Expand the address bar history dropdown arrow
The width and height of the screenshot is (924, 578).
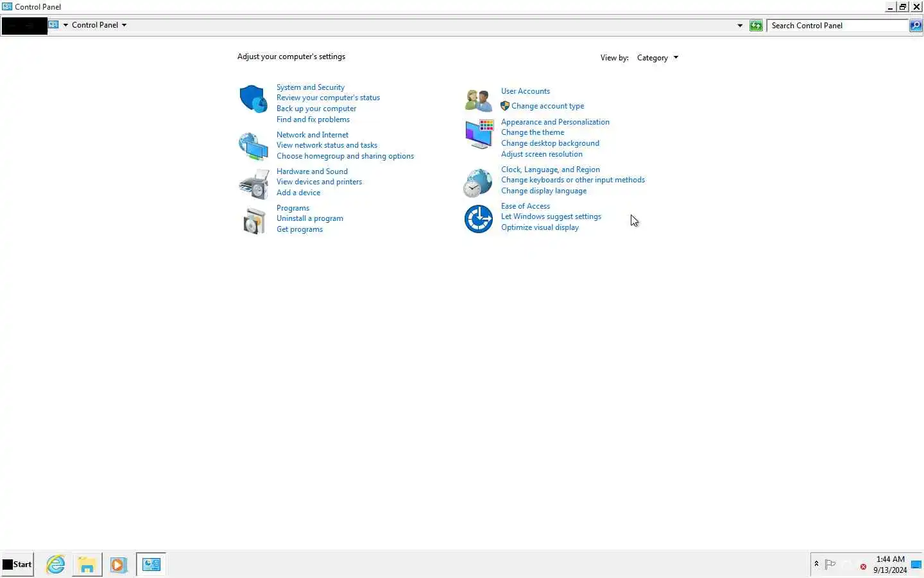(740, 26)
